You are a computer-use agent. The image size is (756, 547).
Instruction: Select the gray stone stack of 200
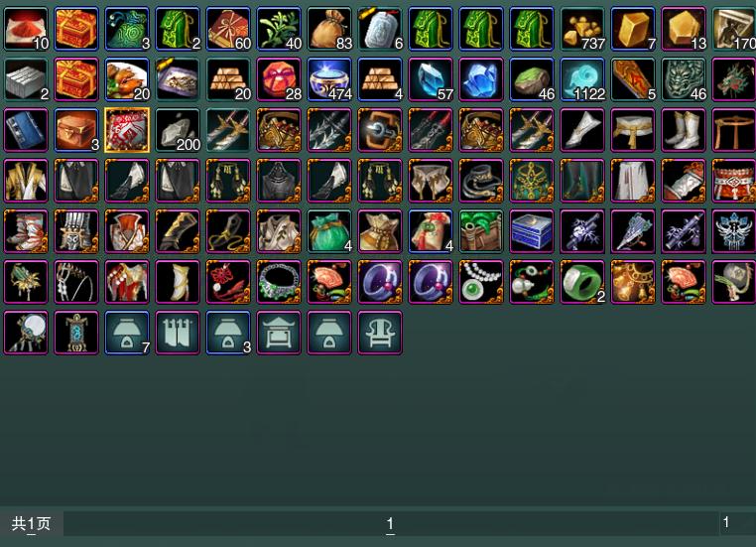point(178,130)
